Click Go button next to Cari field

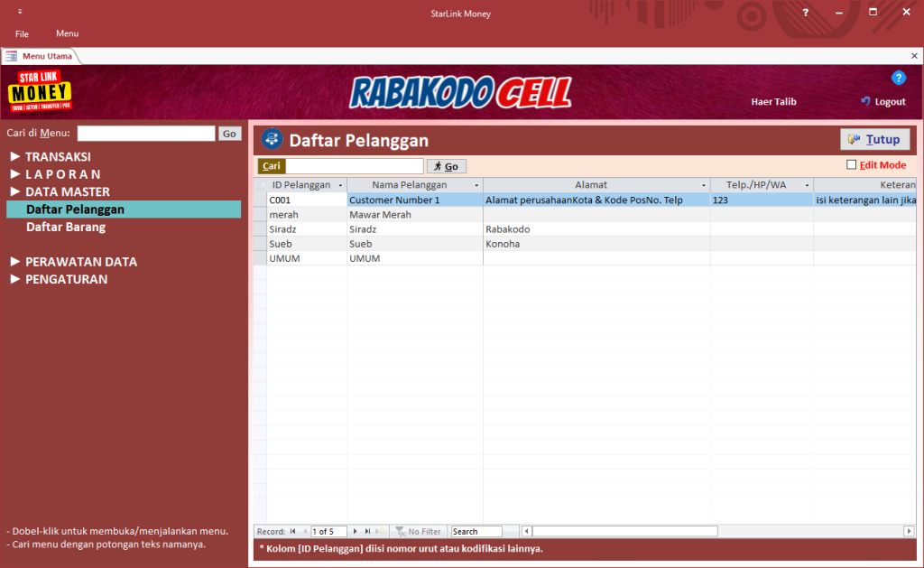(446, 166)
